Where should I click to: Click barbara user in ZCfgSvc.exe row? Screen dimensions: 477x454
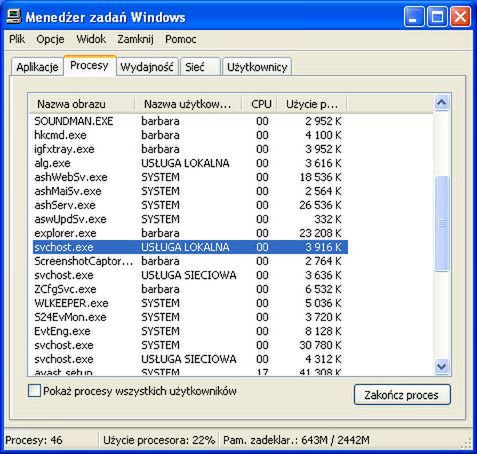click(160, 289)
